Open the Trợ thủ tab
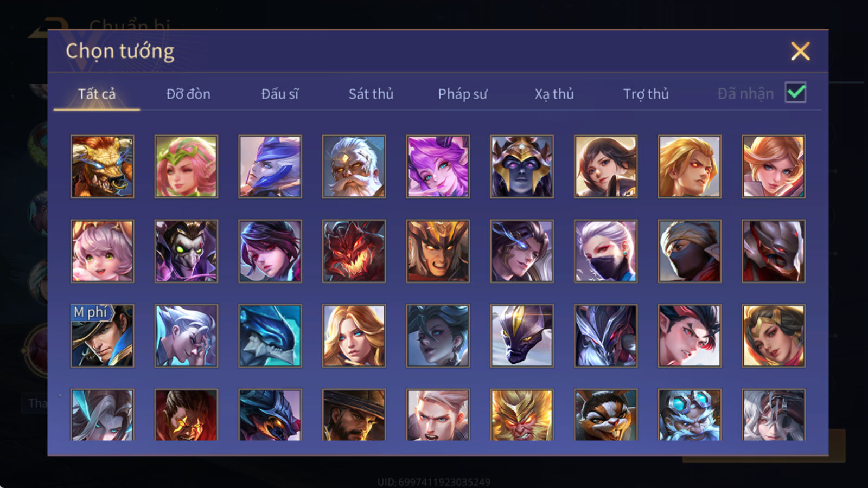 click(646, 94)
